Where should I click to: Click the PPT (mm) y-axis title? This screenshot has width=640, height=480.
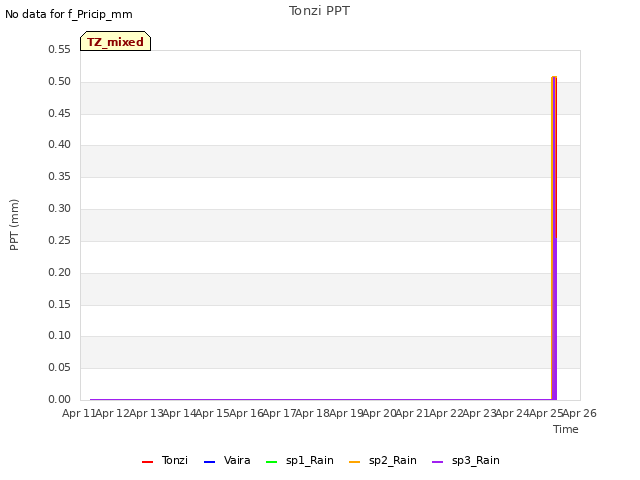point(14,224)
